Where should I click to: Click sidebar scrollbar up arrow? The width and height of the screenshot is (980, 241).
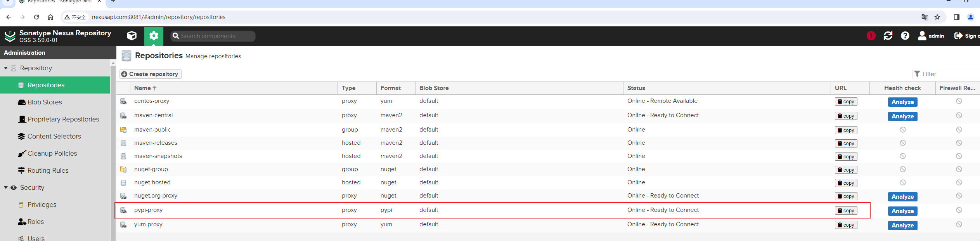(x=113, y=62)
